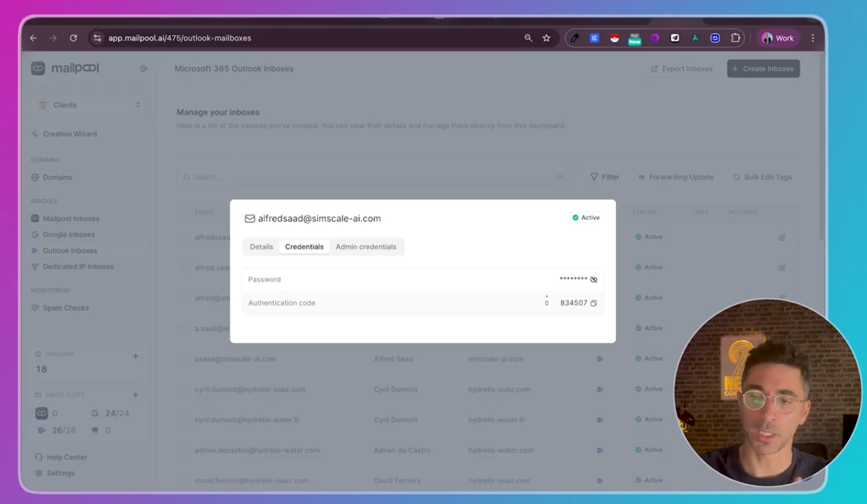
Task: Click the page vertical scrollbar
Action: click(822, 145)
